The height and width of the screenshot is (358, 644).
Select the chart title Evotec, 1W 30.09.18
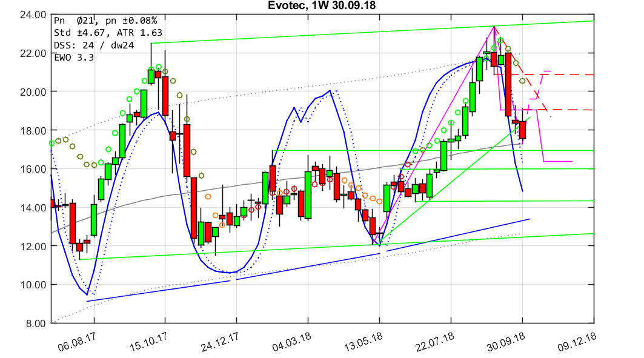pyautogui.click(x=321, y=6)
